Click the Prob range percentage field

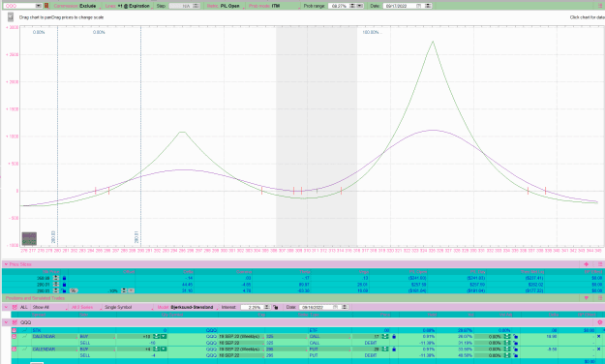[339, 6]
